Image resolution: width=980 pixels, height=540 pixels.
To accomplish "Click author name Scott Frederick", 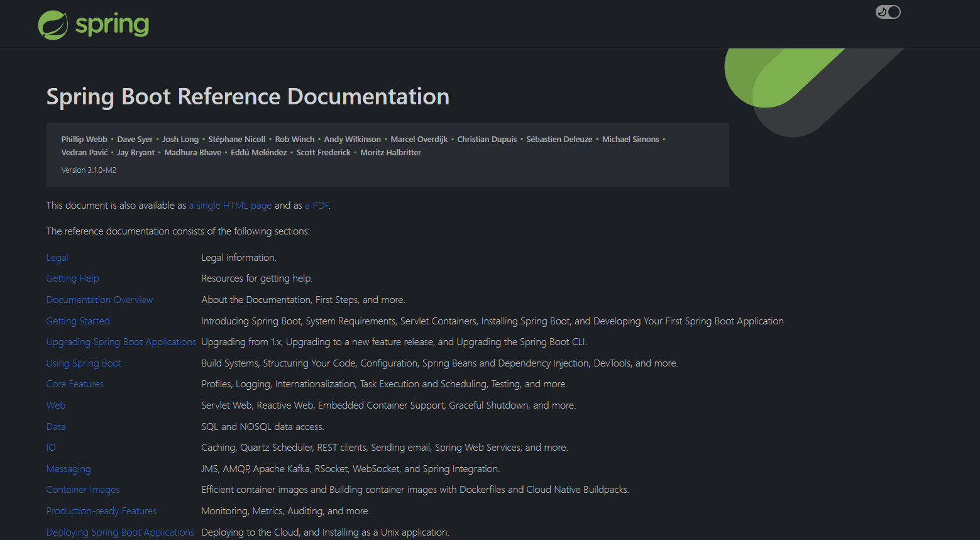I will point(324,153).
